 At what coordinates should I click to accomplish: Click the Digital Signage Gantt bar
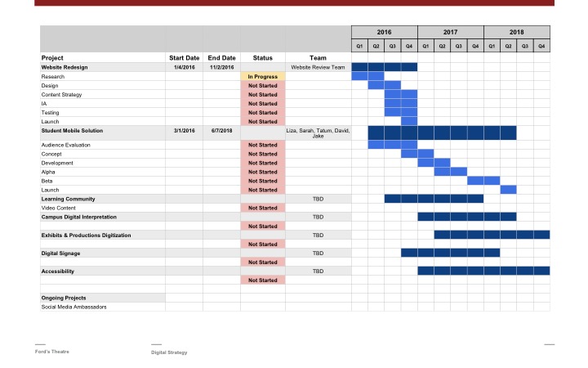tap(450, 253)
